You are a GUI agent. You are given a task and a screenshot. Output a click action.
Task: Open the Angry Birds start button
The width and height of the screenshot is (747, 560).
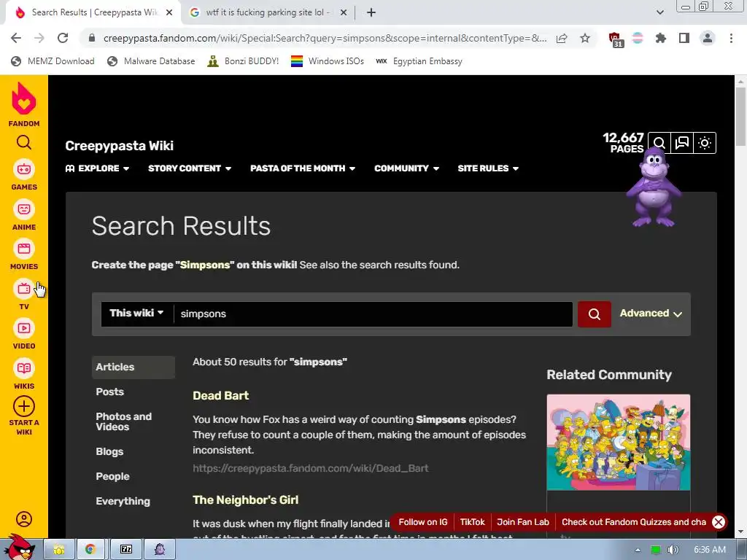[x=19, y=547]
